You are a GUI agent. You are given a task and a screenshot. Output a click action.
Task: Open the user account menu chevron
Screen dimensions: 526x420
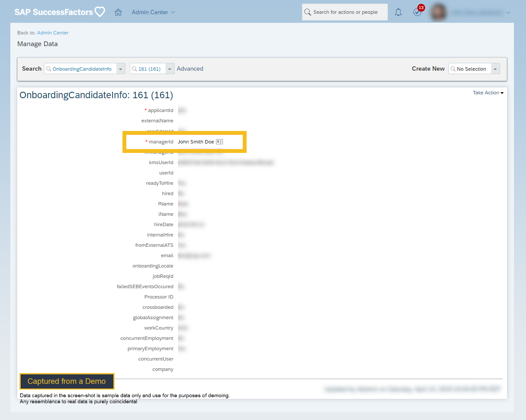tap(508, 12)
